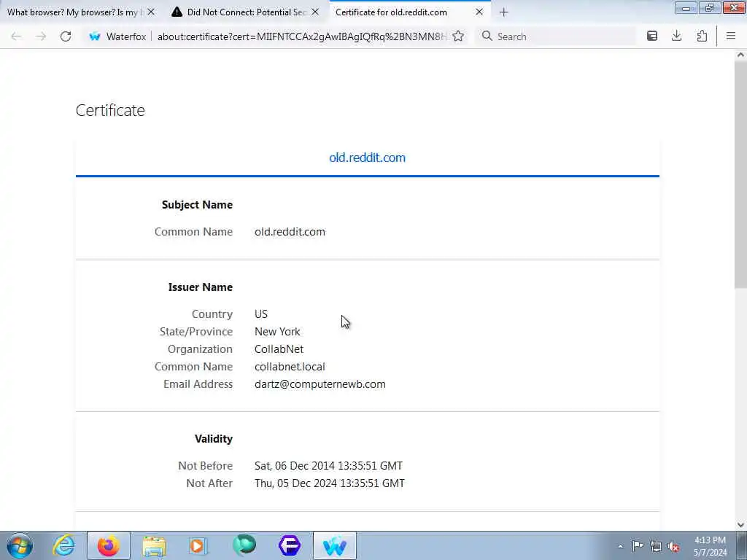Click the search magnifier icon
Image resolution: width=747 pixels, height=560 pixels.
pos(487,36)
